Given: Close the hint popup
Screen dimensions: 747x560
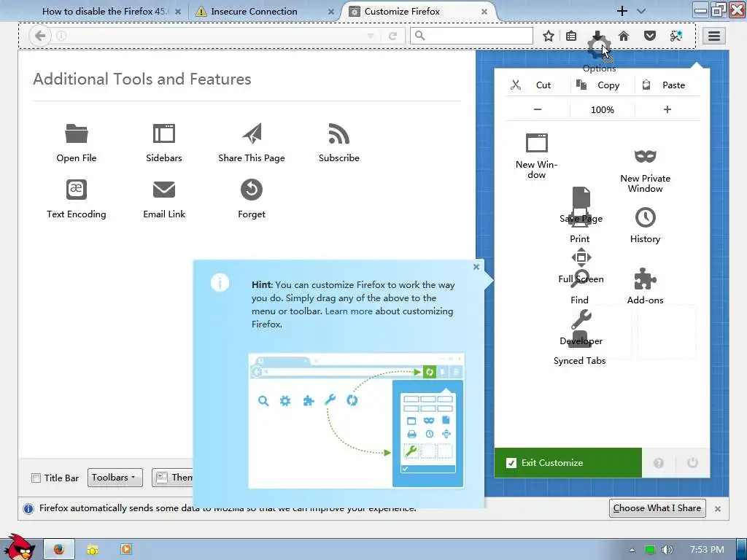Looking at the screenshot, I should [476, 267].
